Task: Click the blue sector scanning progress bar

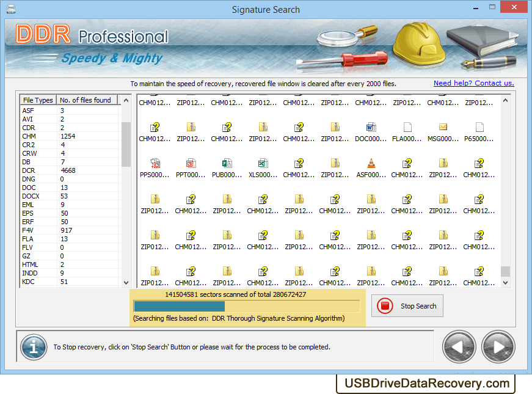Action: click(247, 307)
